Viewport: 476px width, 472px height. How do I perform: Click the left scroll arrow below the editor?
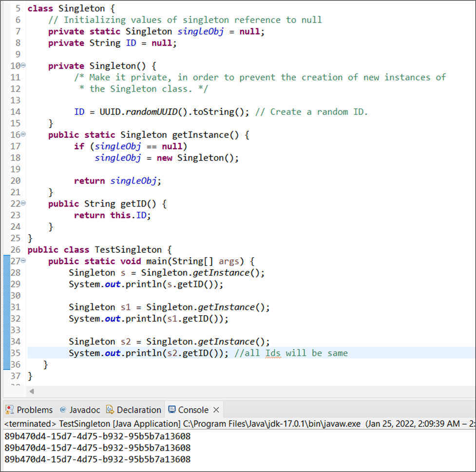[31, 391]
